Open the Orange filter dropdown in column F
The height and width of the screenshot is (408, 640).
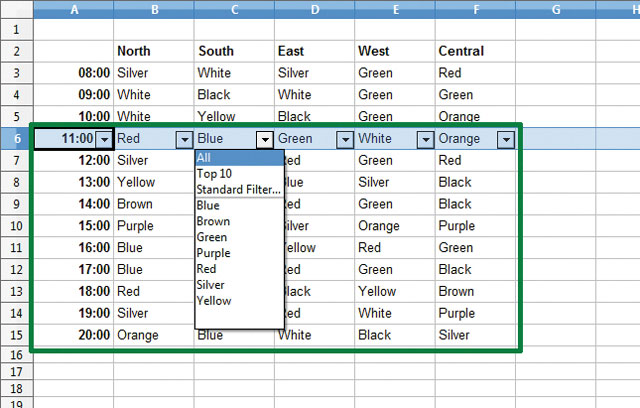point(506,139)
